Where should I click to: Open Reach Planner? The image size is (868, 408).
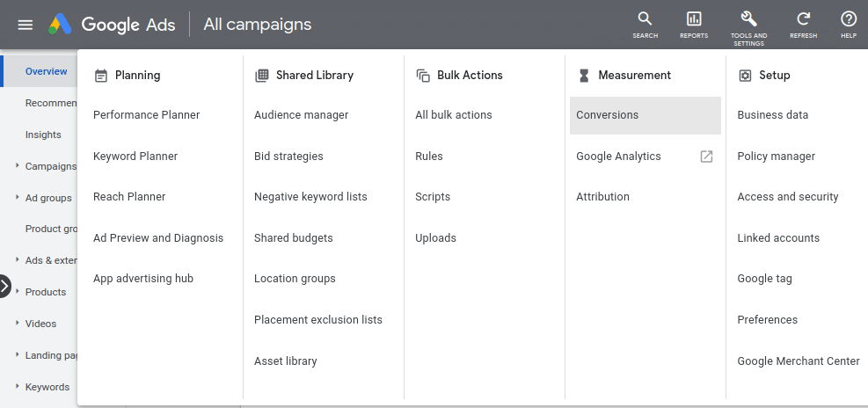(x=129, y=197)
